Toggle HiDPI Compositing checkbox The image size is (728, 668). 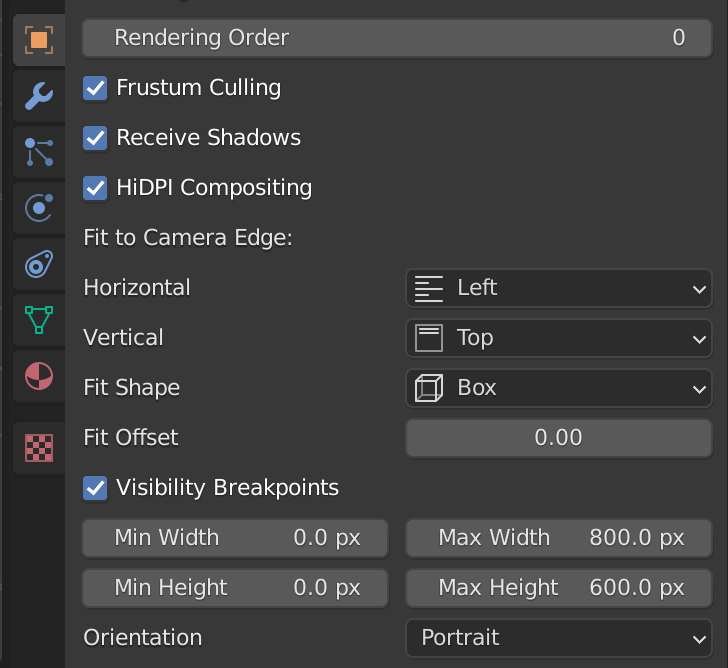pos(95,188)
